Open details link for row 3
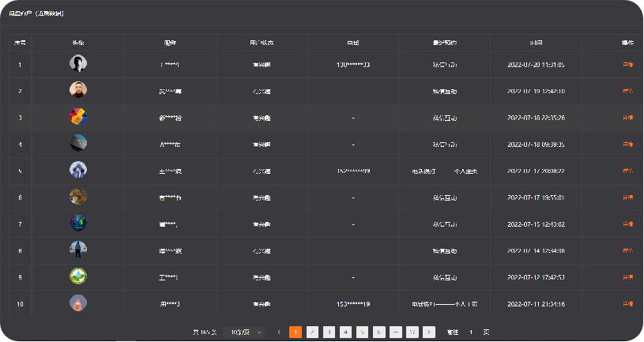This screenshot has height=342, width=644. pyautogui.click(x=627, y=118)
